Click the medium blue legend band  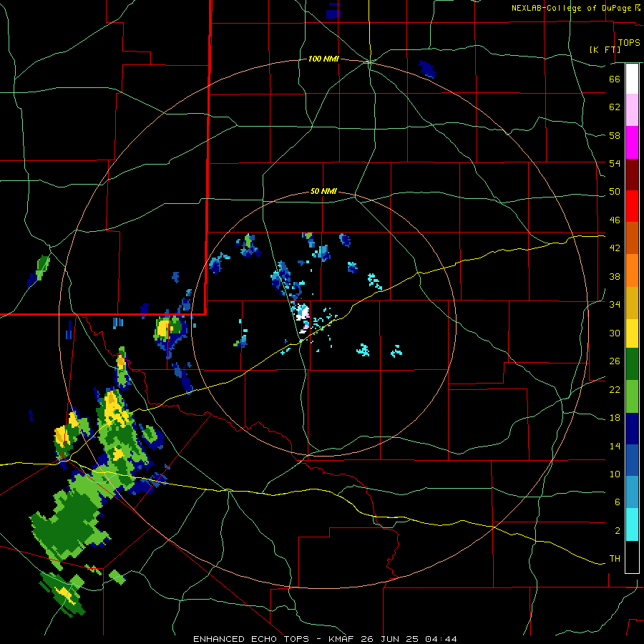pyautogui.click(x=632, y=461)
